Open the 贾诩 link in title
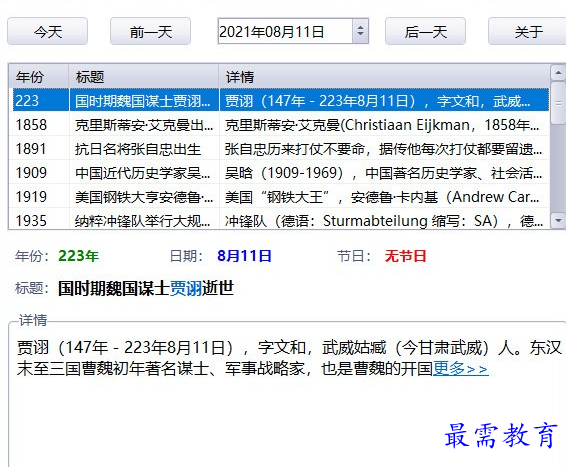This screenshot has height=467, width=566. (186, 288)
